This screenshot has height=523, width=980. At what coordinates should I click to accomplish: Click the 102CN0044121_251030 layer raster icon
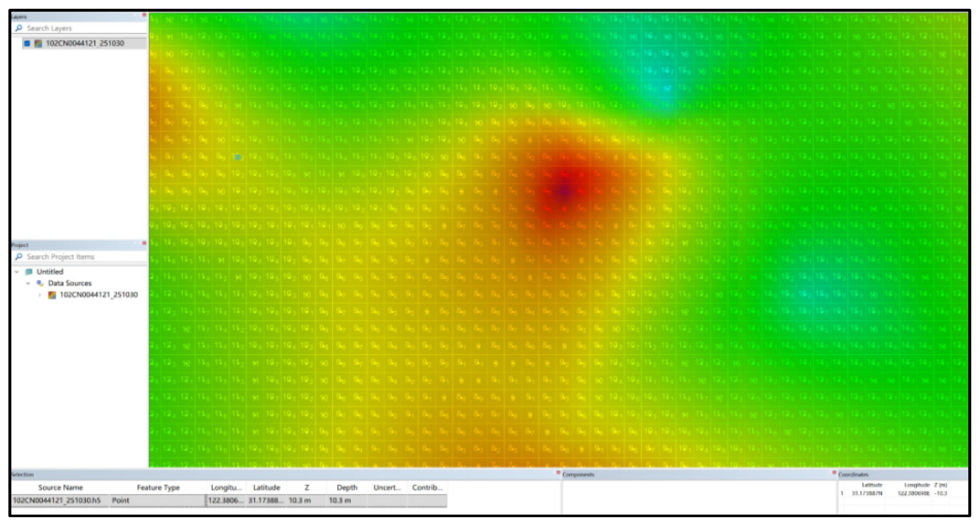coord(38,43)
